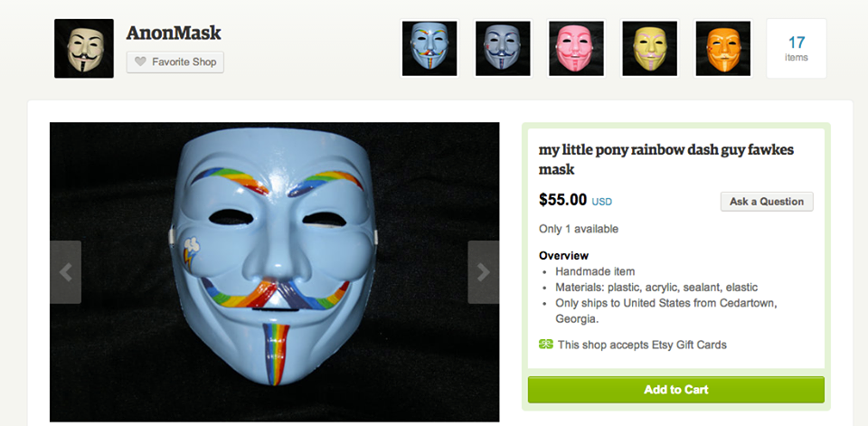The image size is (868, 426).
Task: Click the heart Favorite Shop button
Action: [x=175, y=62]
